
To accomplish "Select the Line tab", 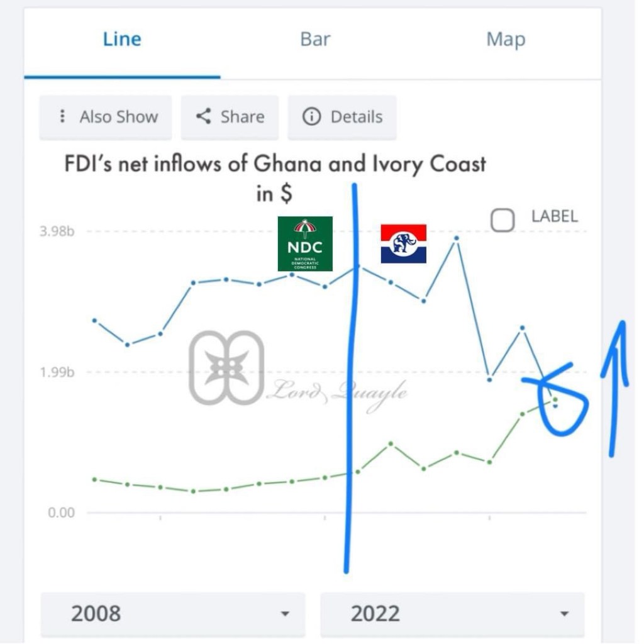I will pyautogui.click(x=122, y=39).
